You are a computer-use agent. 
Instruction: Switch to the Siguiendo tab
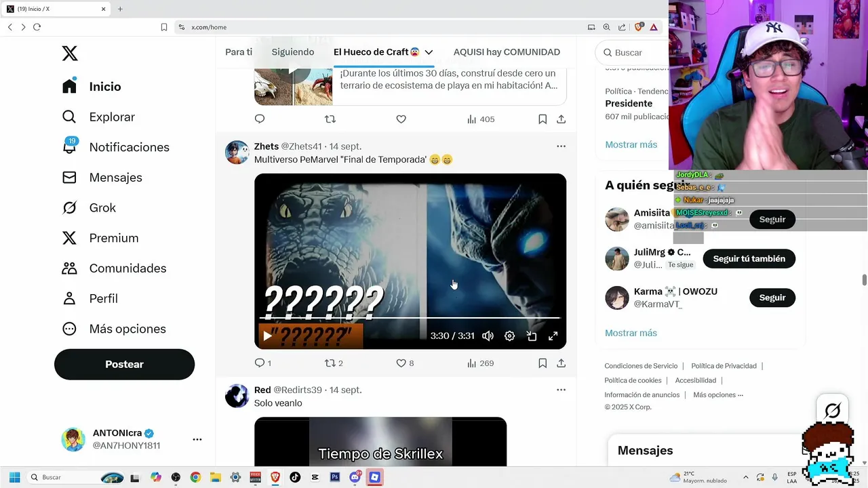coord(293,52)
